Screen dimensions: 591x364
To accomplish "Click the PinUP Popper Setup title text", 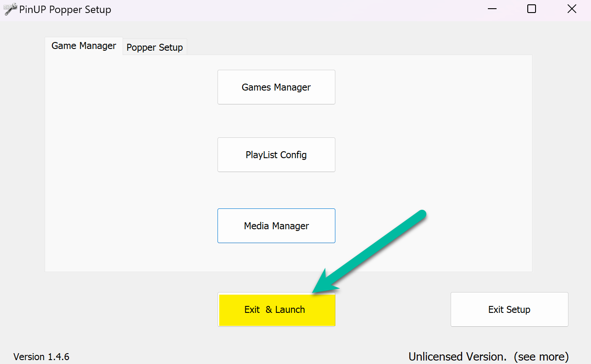I will 65,10.
